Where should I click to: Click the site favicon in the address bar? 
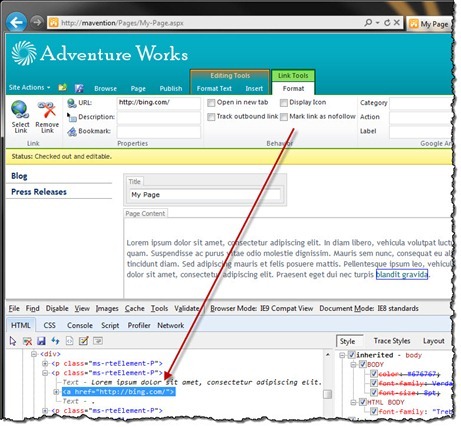tap(53, 23)
